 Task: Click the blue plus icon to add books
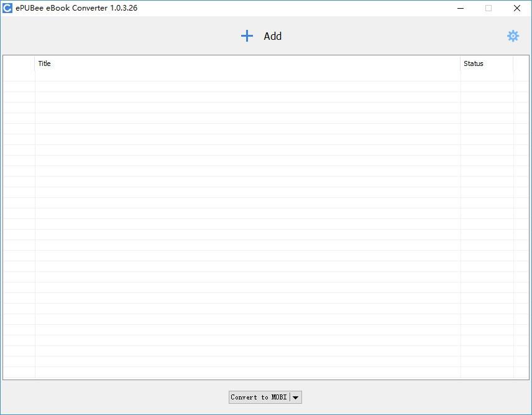tap(247, 36)
